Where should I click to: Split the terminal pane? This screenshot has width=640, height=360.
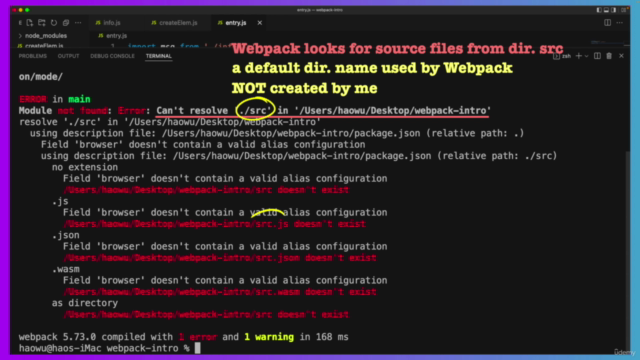pyautogui.click(x=597, y=56)
